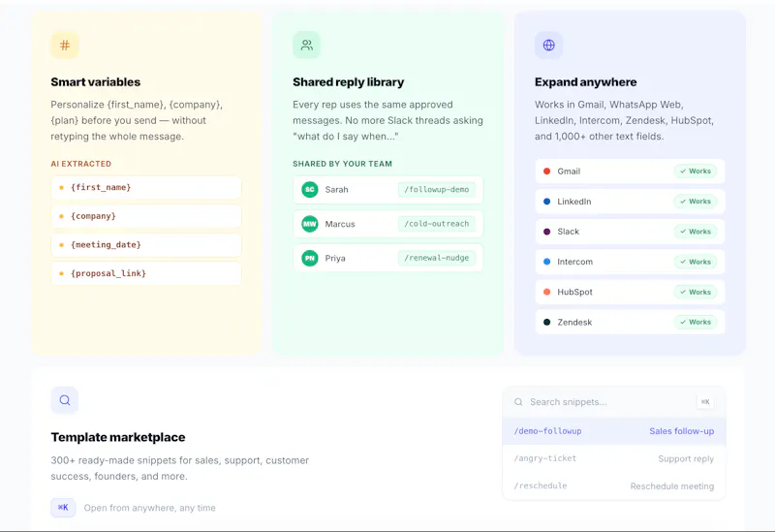775x532 pixels.
Task: Click the /followup-demo shortcut tag
Action: [437, 189]
